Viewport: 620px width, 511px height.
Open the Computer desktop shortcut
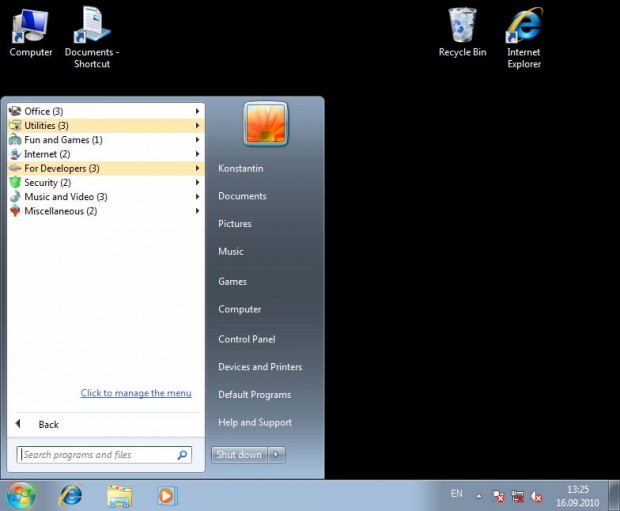(x=30, y=34)
